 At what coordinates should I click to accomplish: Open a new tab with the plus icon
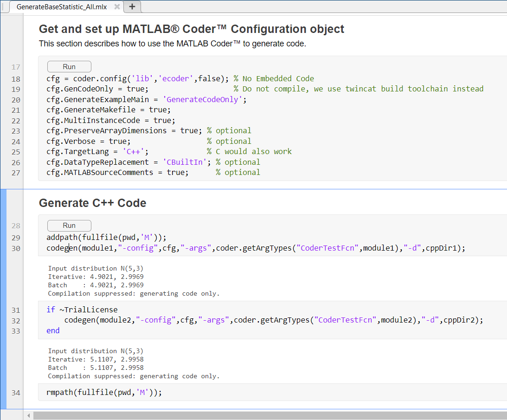coord(132,6)
